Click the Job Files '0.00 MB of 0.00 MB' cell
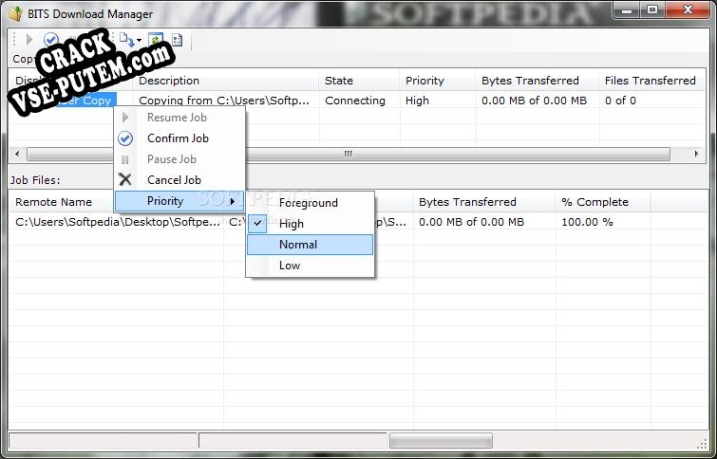The width and height of the screenshot is (717, 459). (x=471, y=222)
